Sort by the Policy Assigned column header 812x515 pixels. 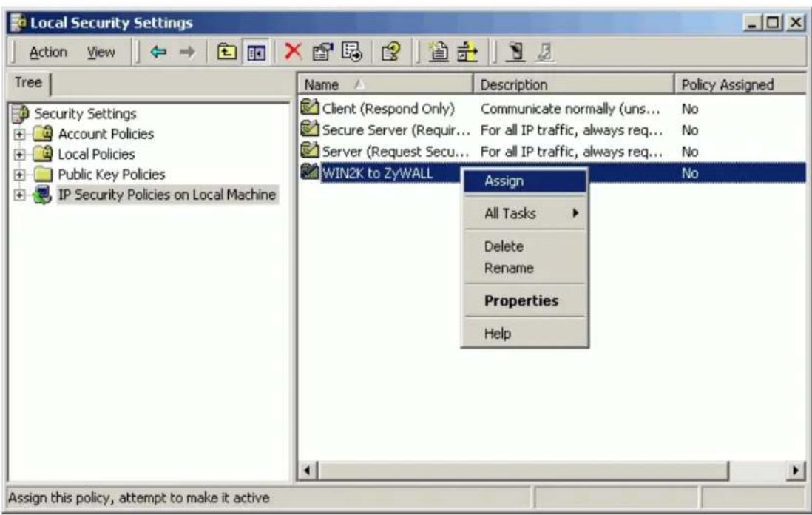740,84
